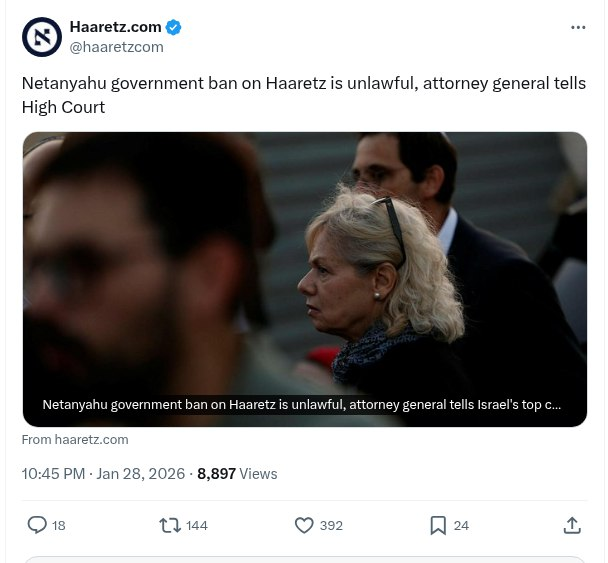This screenshot has height=563, width=608.
Task: Bookmark the tweet with bookmark icon
Action: (x=438, y=525)
